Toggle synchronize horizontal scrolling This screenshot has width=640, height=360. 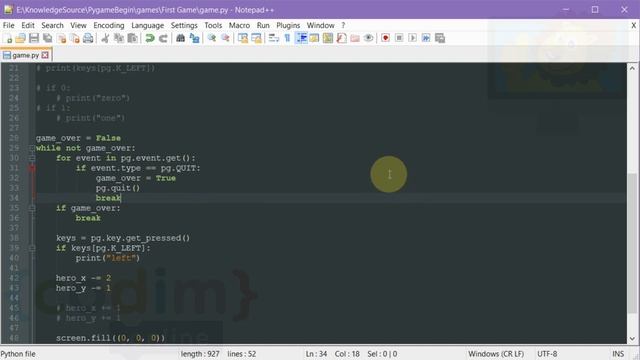click(256, 38)
